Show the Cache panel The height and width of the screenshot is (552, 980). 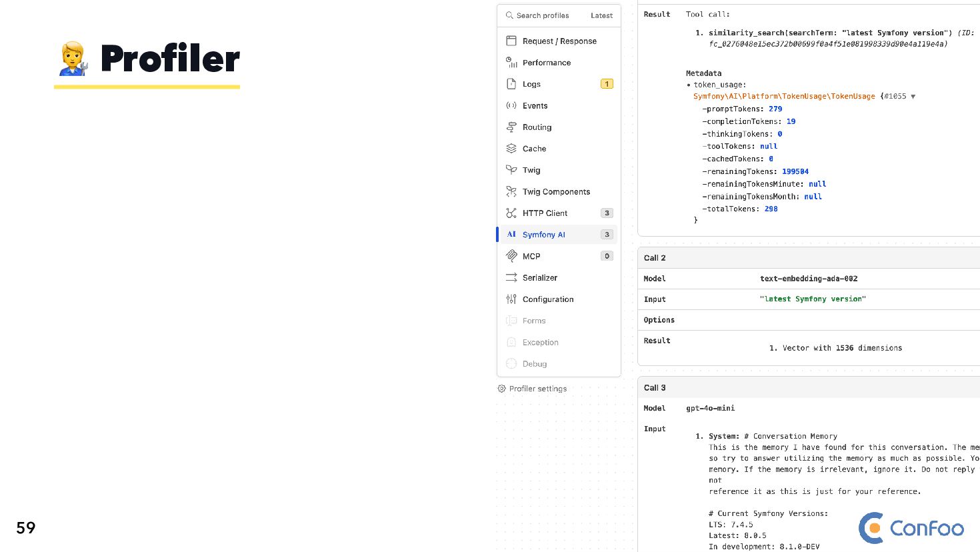pyautogui.click(x=559, y=149)
